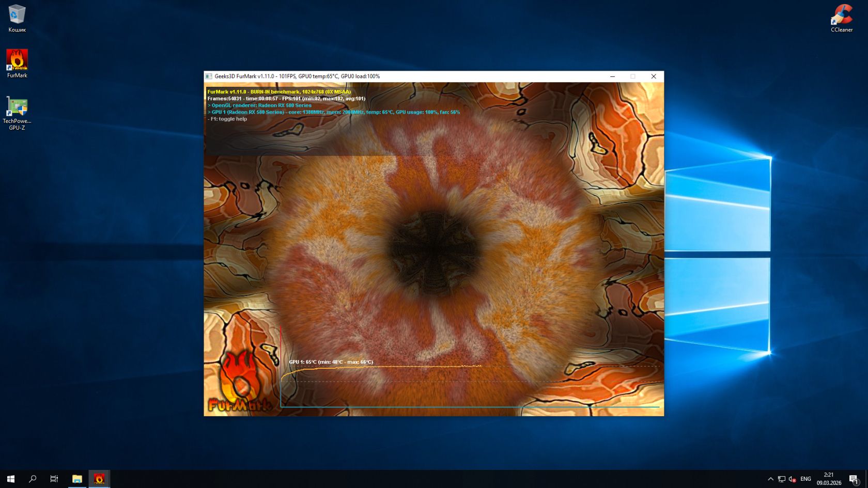Screen dimensions: 868x488
Task: Minimize the FurMark window
Action: (x=613, y=76)
